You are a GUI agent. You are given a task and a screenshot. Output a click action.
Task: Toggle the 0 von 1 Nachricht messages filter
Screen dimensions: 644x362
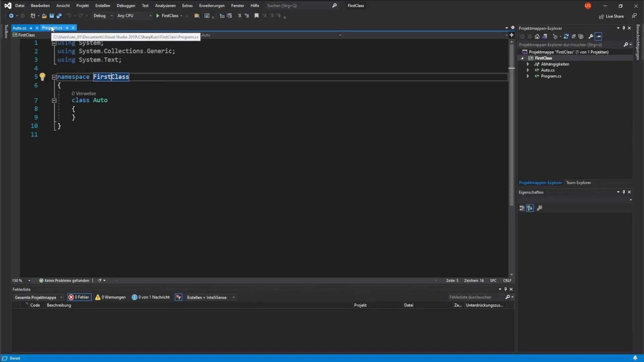[x=151, y=297]
